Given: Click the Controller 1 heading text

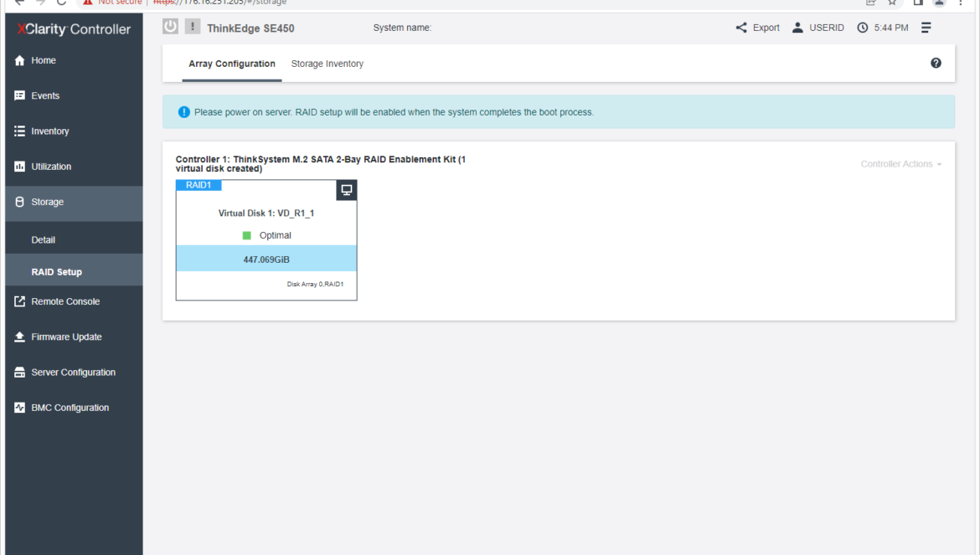Looking at the screenshot, I should pyautogui.click(x=321, y=163).
